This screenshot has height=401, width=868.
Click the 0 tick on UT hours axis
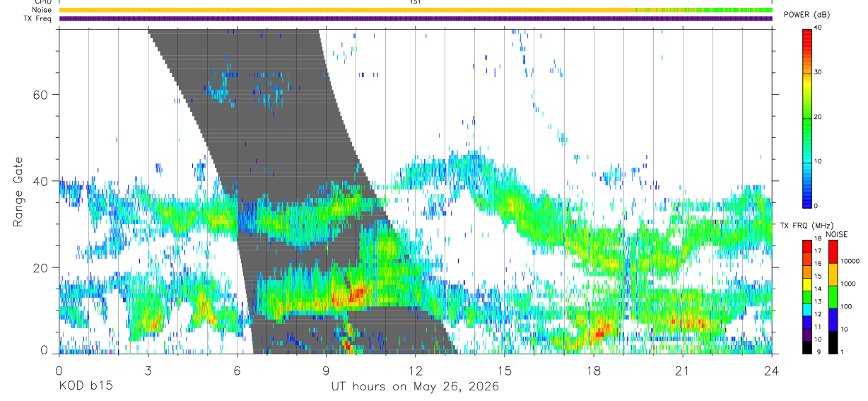(x=59, y=369)
